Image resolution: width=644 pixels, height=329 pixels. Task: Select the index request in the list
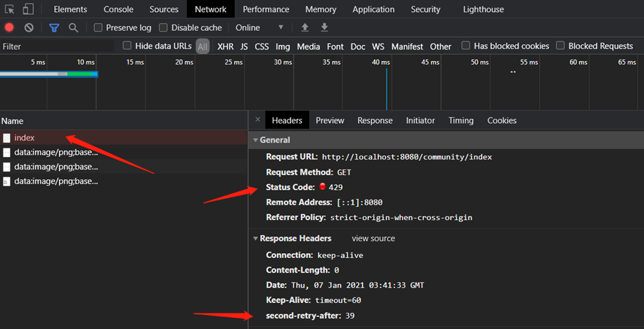click(x=25, y=138)
